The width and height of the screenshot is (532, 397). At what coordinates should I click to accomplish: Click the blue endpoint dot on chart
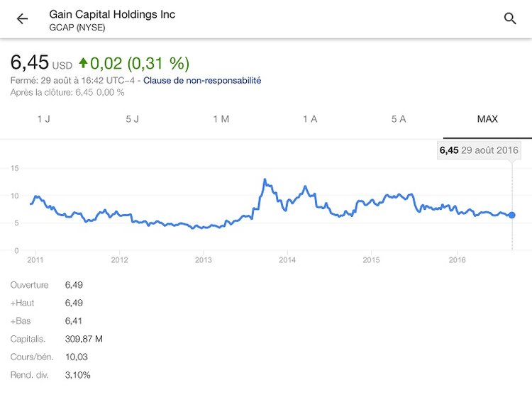(x=512, y=215)
